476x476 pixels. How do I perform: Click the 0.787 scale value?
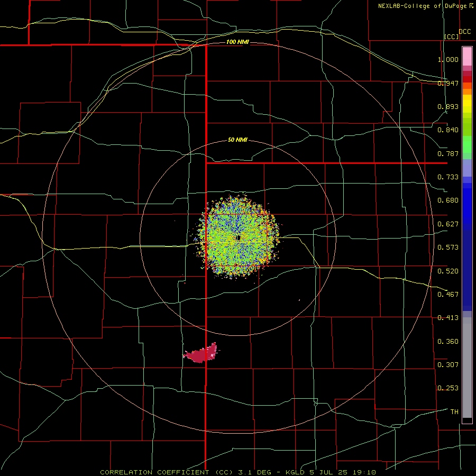448,153
